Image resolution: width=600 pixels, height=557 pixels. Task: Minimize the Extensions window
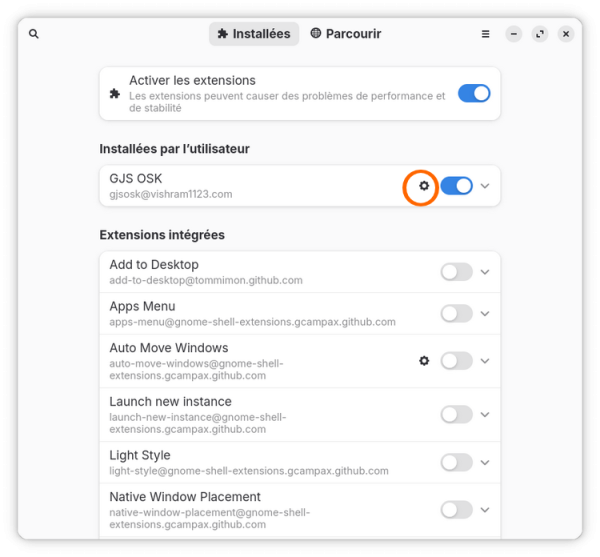pyautogui.click(x=514, y=34)
